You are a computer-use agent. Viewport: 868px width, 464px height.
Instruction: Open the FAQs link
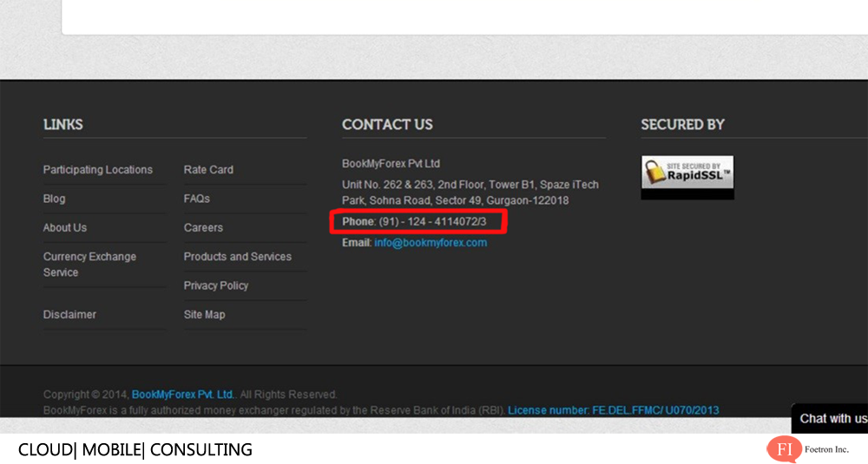[196, 199]
